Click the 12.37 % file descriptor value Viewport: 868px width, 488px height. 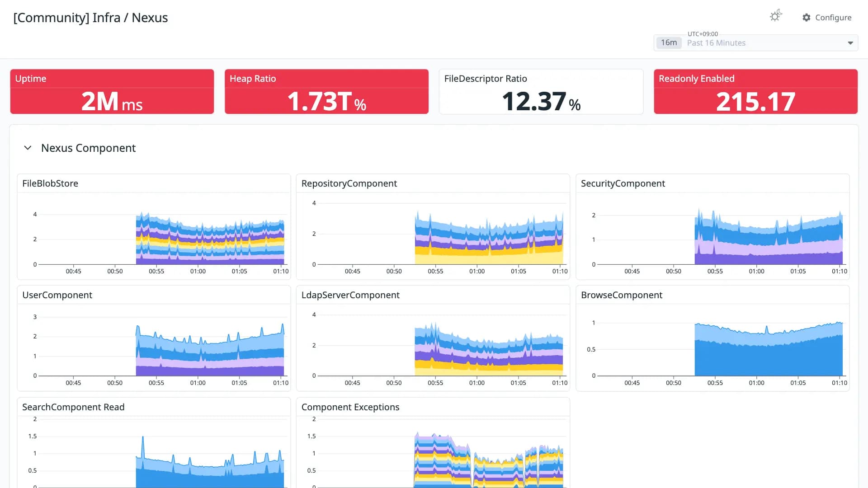coord(541,101)
